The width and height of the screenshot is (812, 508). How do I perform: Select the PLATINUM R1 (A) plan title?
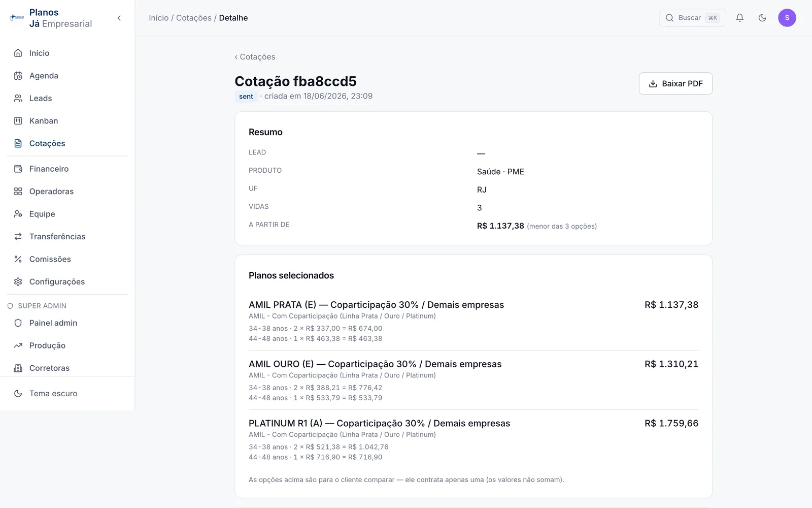pyautogui.click(x=379, y=423)
